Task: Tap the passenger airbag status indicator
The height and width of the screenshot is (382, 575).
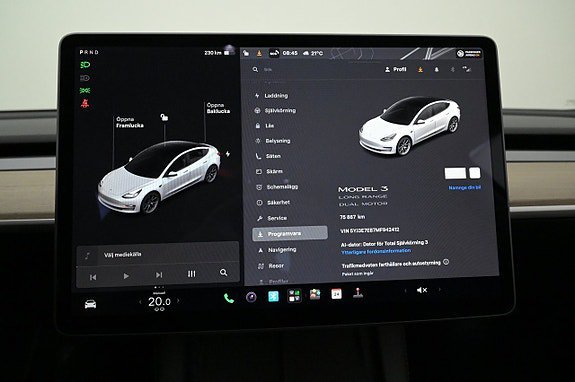Action: tap(469, 54)
